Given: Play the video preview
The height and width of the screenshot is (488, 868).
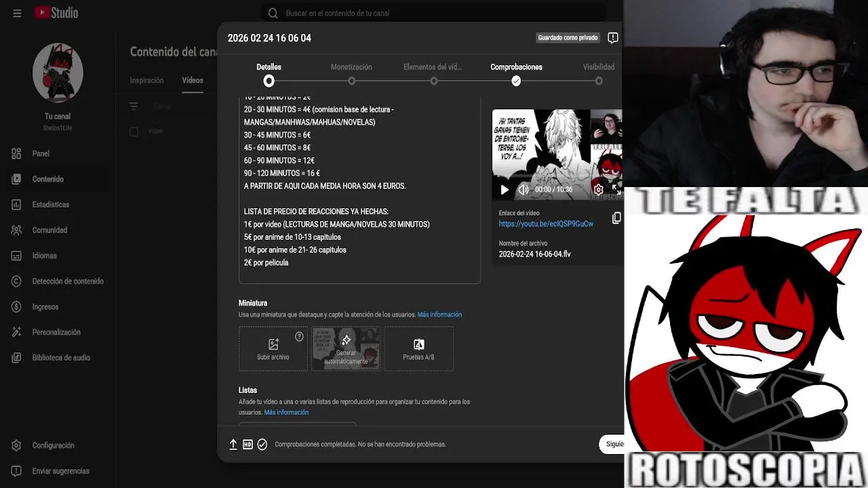Looking at the screenshot, I should click(504, 190).
